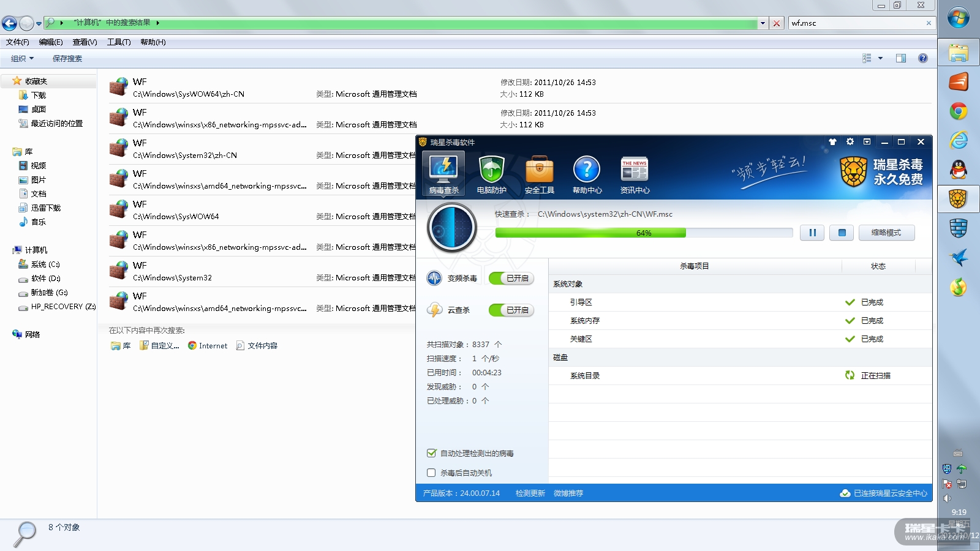
Task: Switch to 缩略模式 compact mode
Action: coord(886,233)
